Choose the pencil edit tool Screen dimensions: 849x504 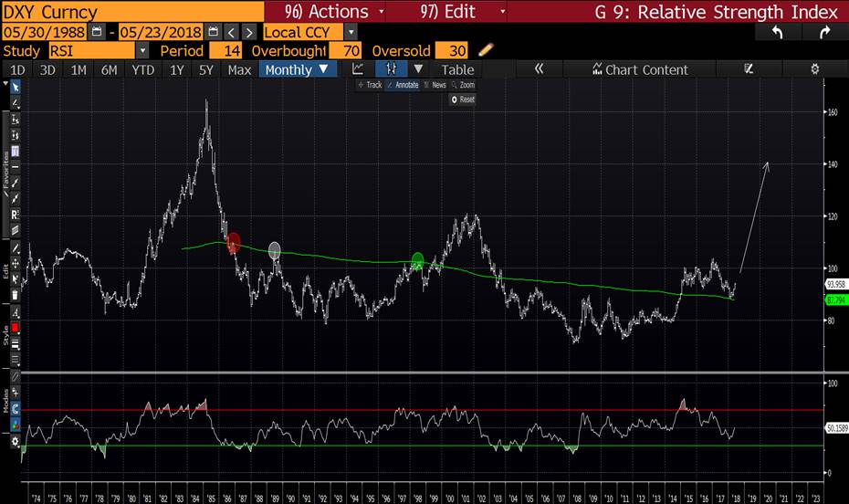16,248
